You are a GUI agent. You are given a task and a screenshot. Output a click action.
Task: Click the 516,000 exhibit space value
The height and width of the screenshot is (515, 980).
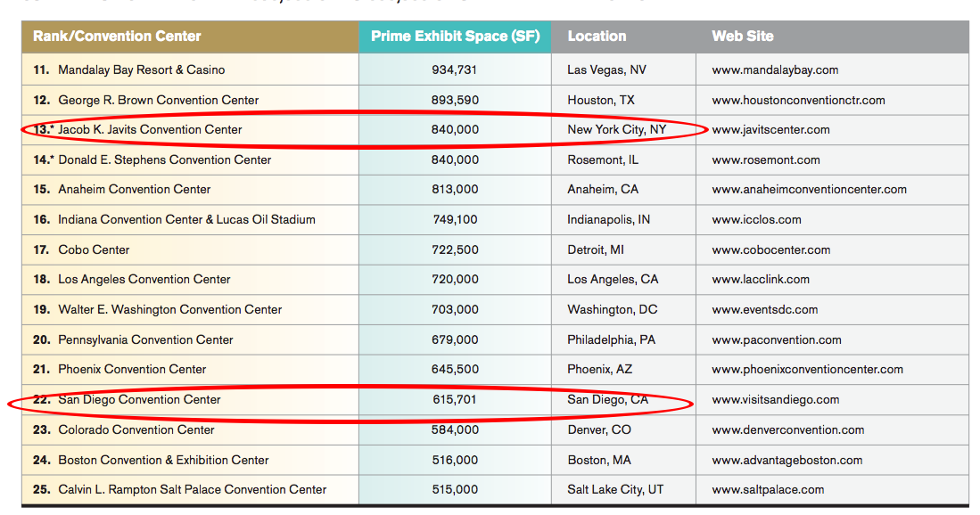(x=455, y=460)
